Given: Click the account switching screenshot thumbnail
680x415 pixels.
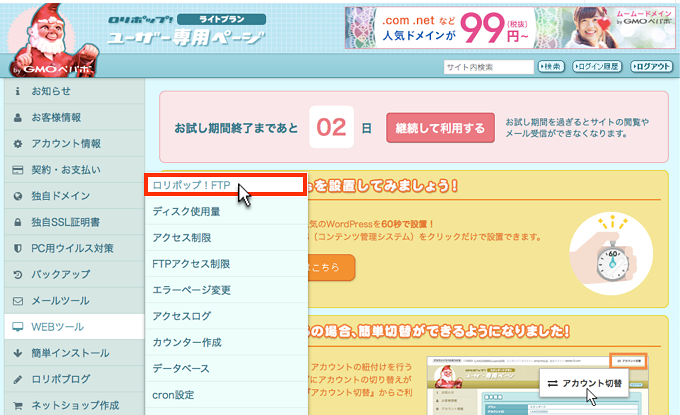Looking at the screenshot, I should point(537,385).
